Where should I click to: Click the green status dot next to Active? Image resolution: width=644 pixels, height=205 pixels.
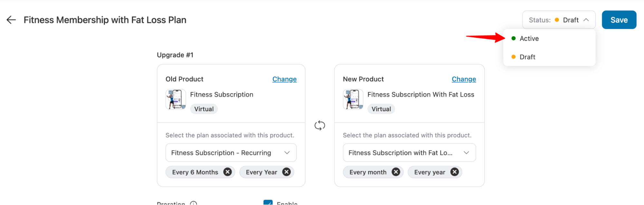(x=513, y=38)
